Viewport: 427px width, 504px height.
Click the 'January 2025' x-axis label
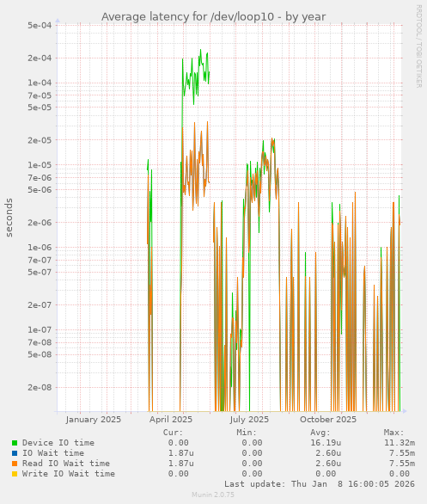click(x=94, y=420)
